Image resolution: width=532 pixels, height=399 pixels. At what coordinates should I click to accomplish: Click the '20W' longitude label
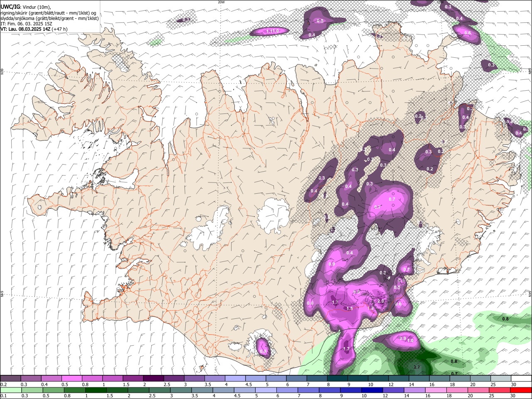pos(221,2)
